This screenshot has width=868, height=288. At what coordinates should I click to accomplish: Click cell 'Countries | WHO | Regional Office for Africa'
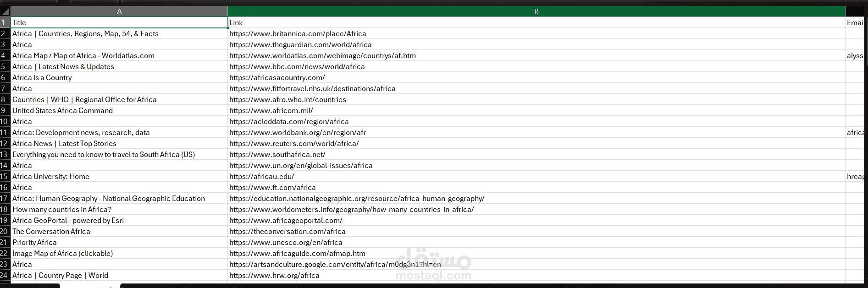click(119, 99)
